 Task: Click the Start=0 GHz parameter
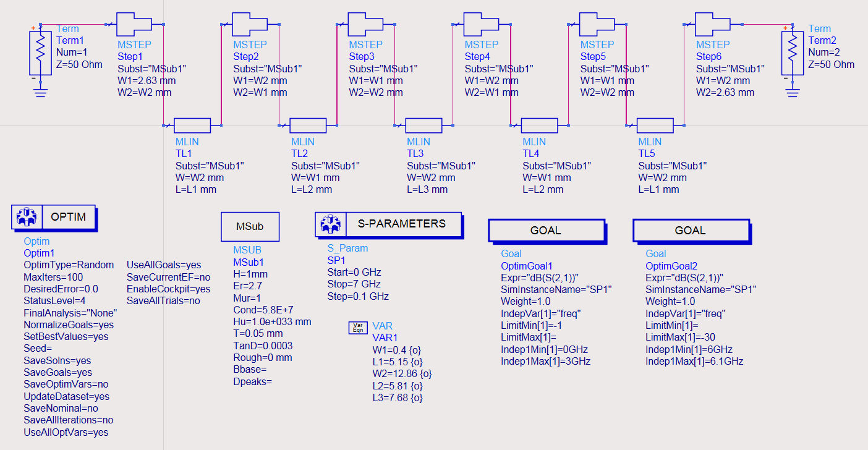point(354,273)
